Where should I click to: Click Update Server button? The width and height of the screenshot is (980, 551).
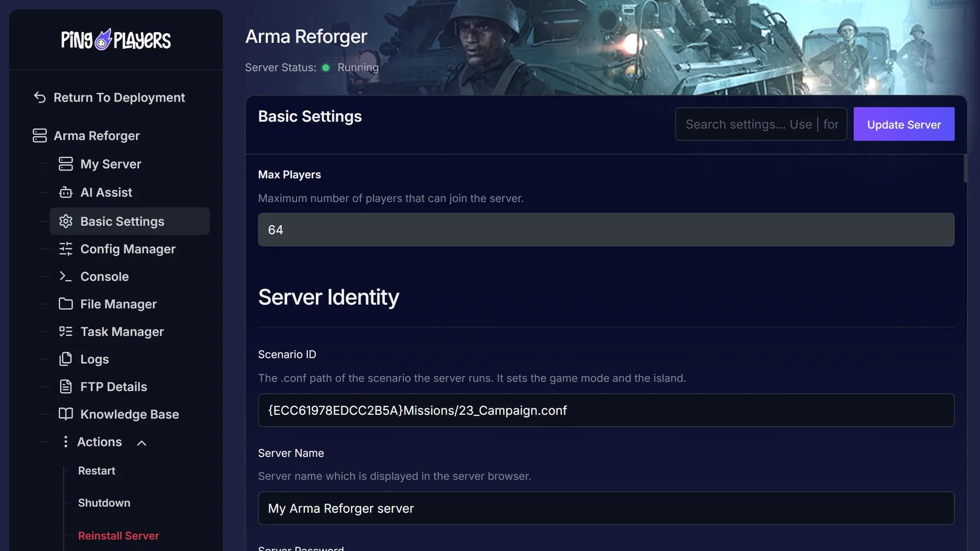[x=904, y=124]
